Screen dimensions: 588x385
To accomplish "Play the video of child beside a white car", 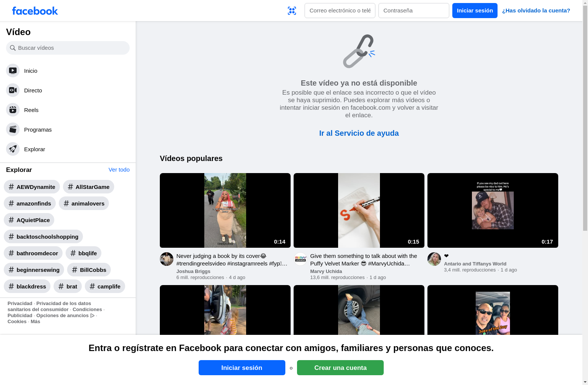I will coord(225,310).
